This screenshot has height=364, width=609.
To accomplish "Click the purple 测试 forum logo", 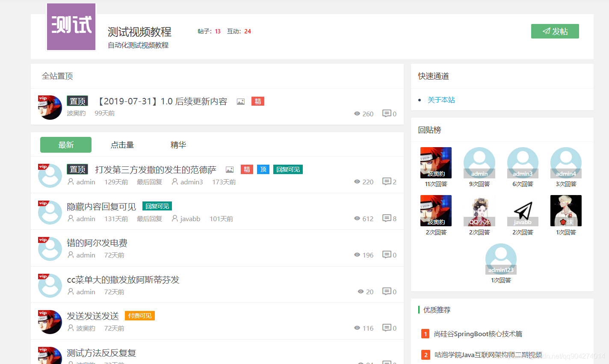I will coord(71,27).
